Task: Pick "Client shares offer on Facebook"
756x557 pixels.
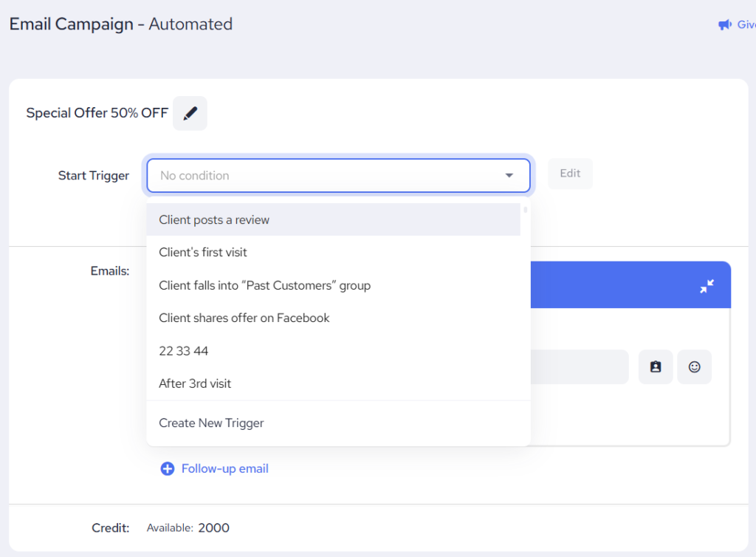Action: coord(244,318)
